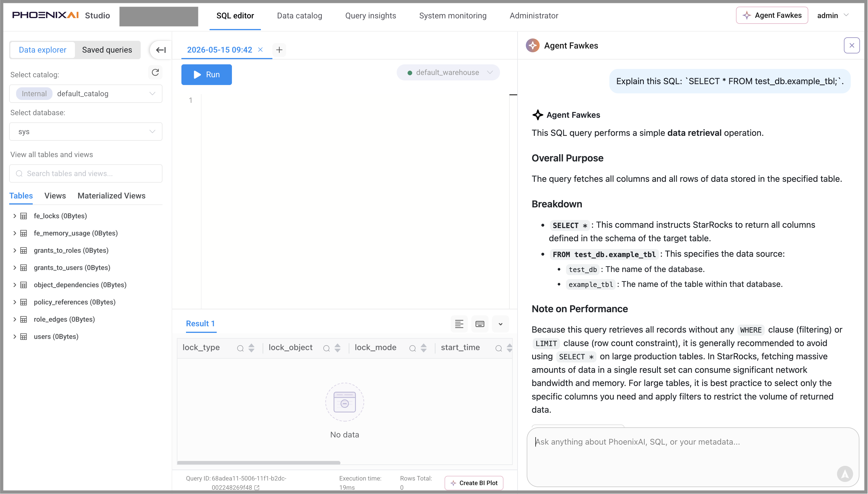
Task: Expand the role_edges table
Action: (x=15, y=320)
